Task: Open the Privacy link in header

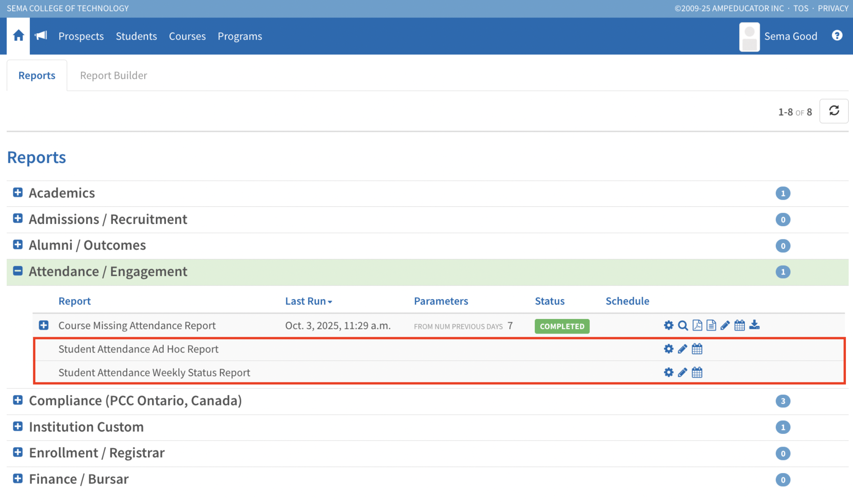Action: click(833, 8)
